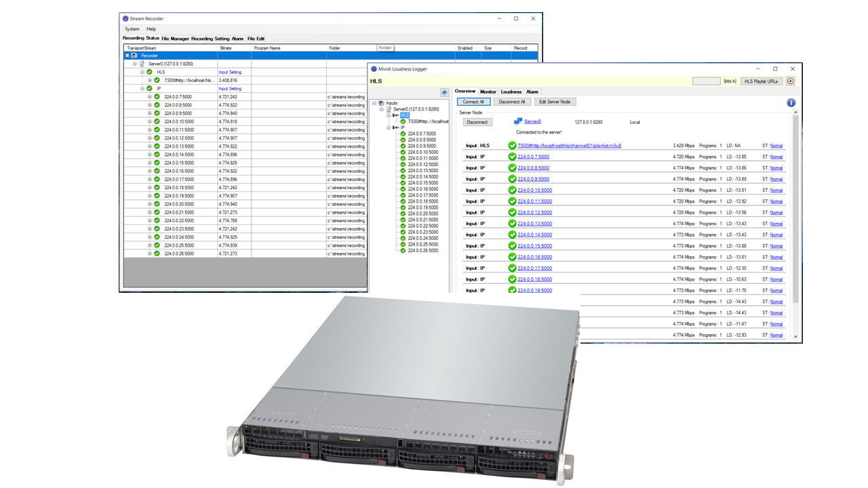Collapse the IP node in Stream Recorder tree
The width and height of the screenshot is (868, 488).
(x=142, y=88)
